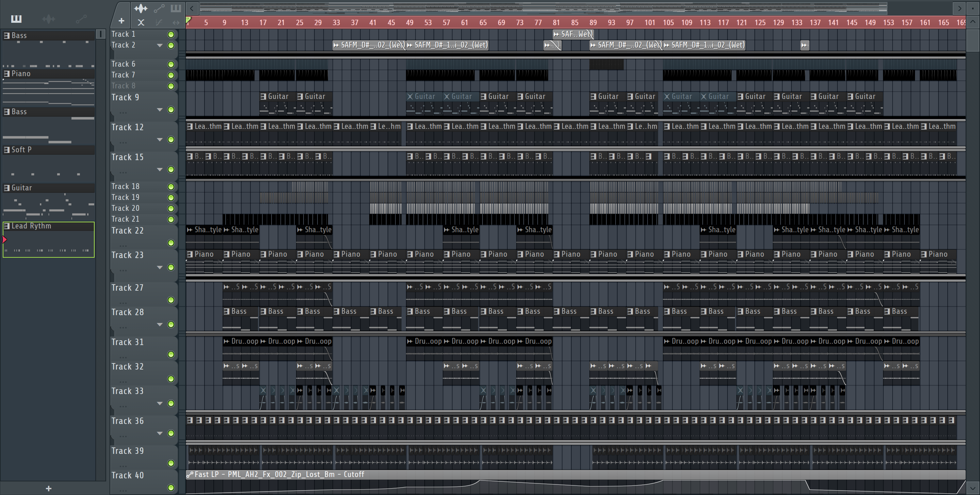Mute Track 2 with its green LED
Viewport: 980px width, 495px height.
click(x=171, y=45)
